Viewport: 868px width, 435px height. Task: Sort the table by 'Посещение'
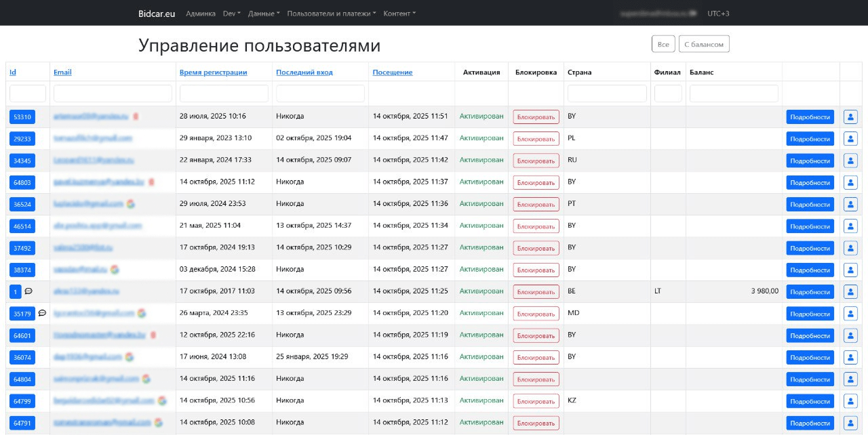[x=391, y=72]
